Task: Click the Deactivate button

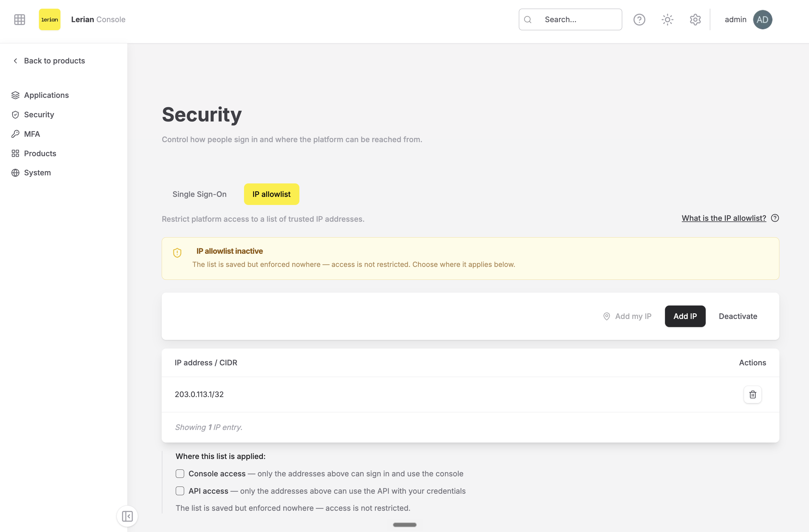Action: coord(738,316)
